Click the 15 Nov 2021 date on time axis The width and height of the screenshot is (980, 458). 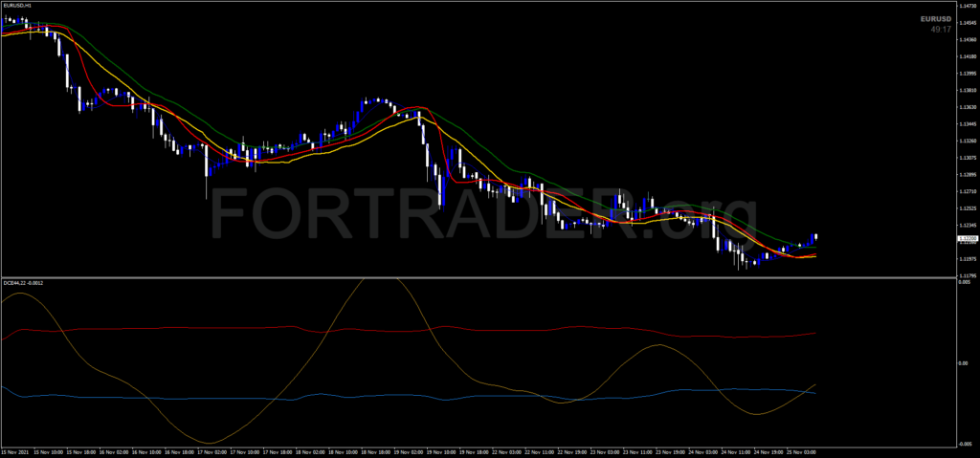[16, 452]
